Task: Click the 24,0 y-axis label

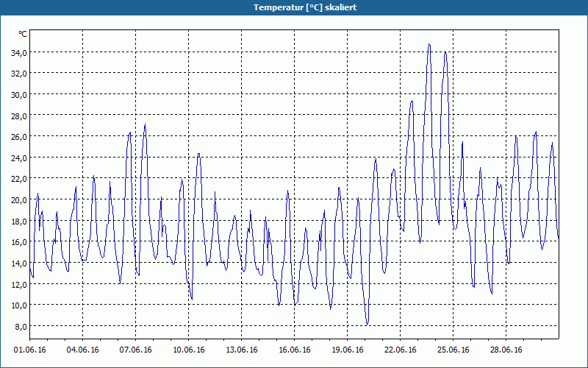Action: [19, 158]
